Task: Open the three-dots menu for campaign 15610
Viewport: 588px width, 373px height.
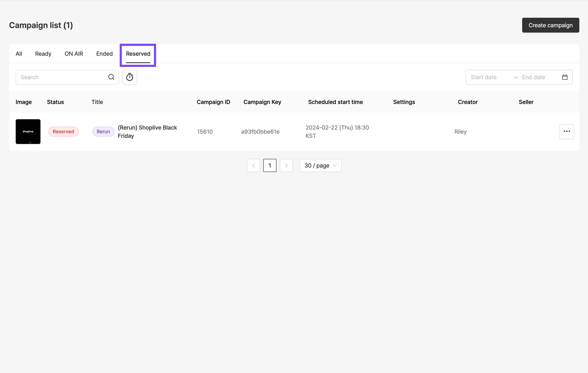Action: click(x=567, y=131)
